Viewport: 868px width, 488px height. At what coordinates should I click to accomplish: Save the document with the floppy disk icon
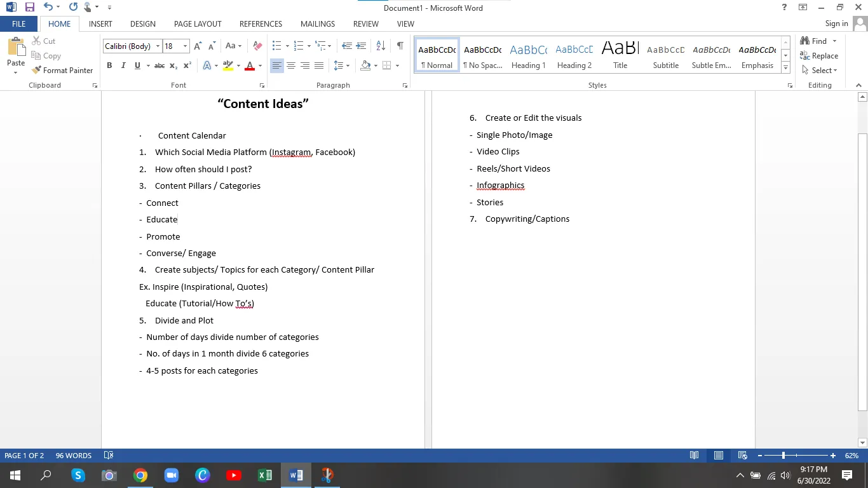pos(29,8)
